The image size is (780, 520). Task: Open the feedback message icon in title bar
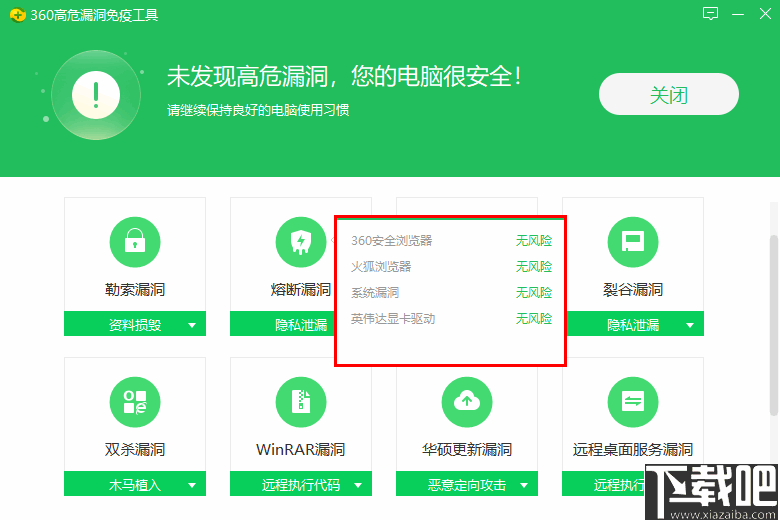710,13
